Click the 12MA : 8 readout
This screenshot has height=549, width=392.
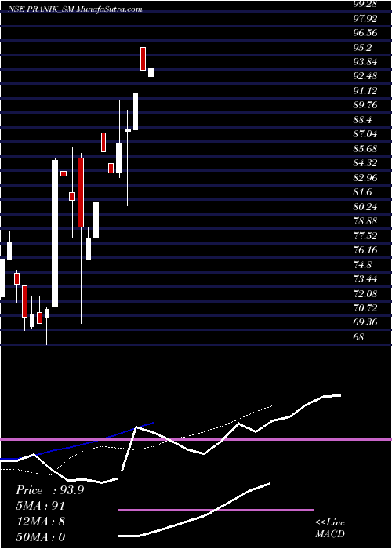point(40,522)
